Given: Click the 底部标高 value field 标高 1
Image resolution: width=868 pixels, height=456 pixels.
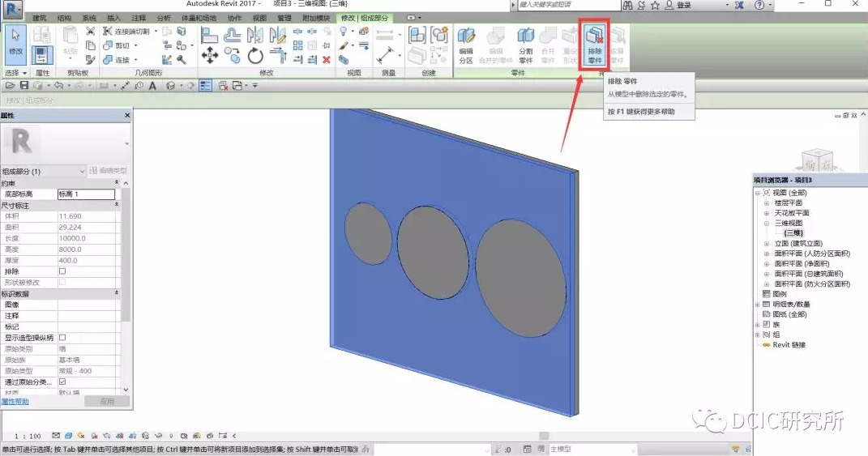Looking at the screenshot, I should [x=87, y=194].
